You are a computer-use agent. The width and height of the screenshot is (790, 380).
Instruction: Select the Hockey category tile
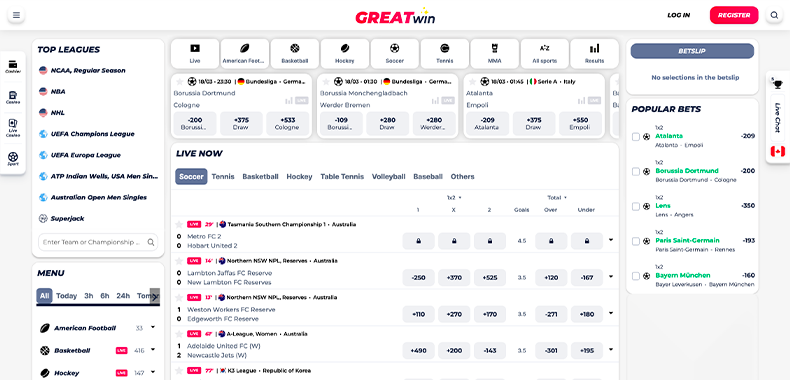click(345, 53)
